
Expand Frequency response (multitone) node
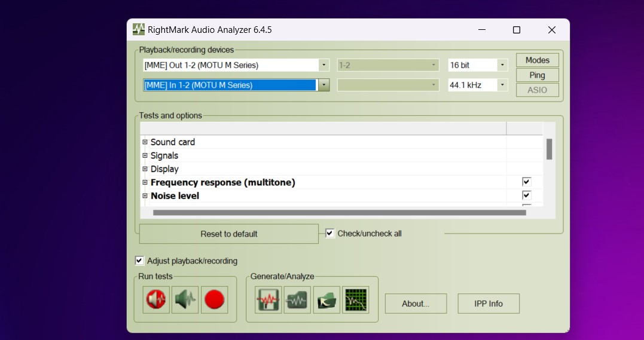[145, 182]
